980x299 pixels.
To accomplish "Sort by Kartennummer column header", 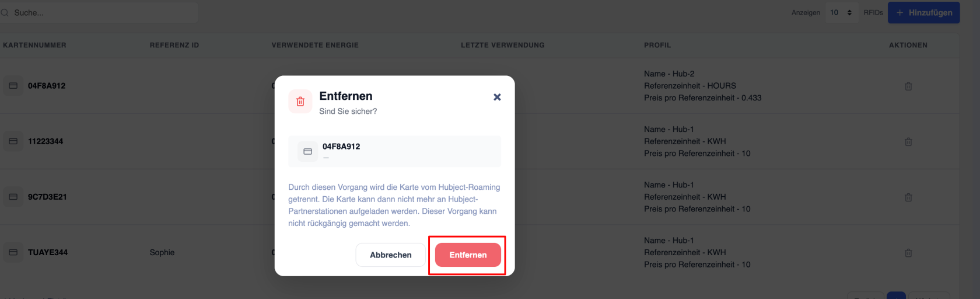I will [x=34, y=45].
